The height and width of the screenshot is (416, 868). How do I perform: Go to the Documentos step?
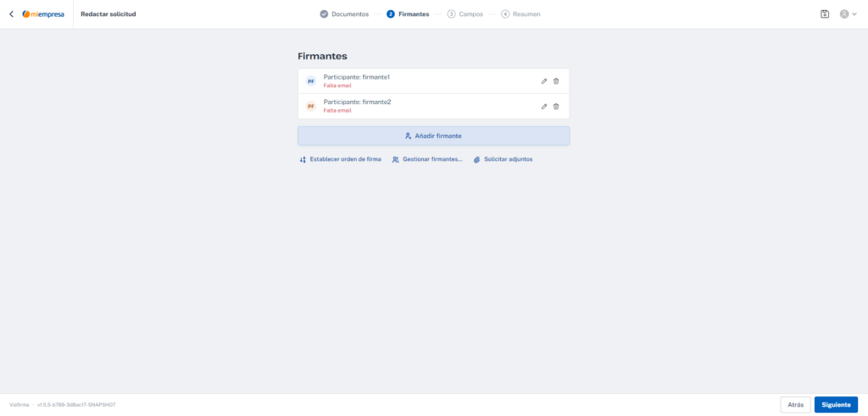pos(344,14)
